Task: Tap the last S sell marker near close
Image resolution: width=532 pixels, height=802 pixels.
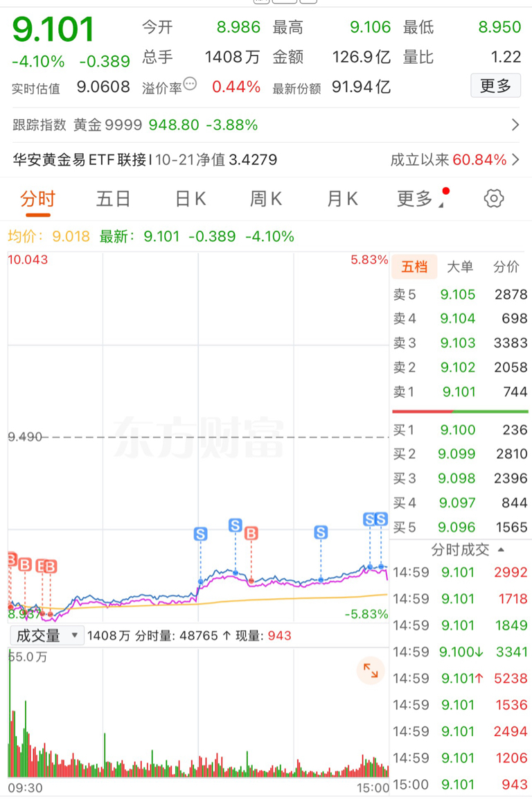Action: [381, 520]
